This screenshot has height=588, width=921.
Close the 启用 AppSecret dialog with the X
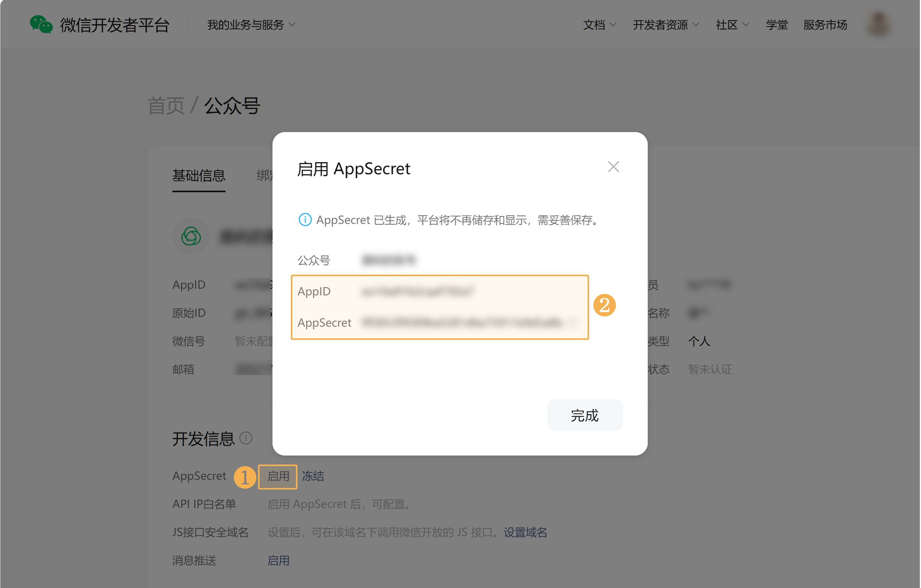[x=613, y=167]
